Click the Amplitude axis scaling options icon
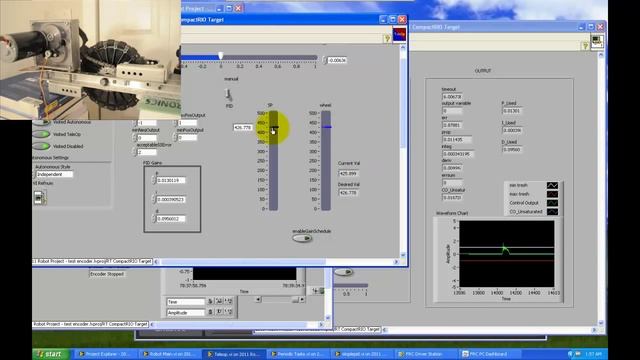 tap(228, 312)
